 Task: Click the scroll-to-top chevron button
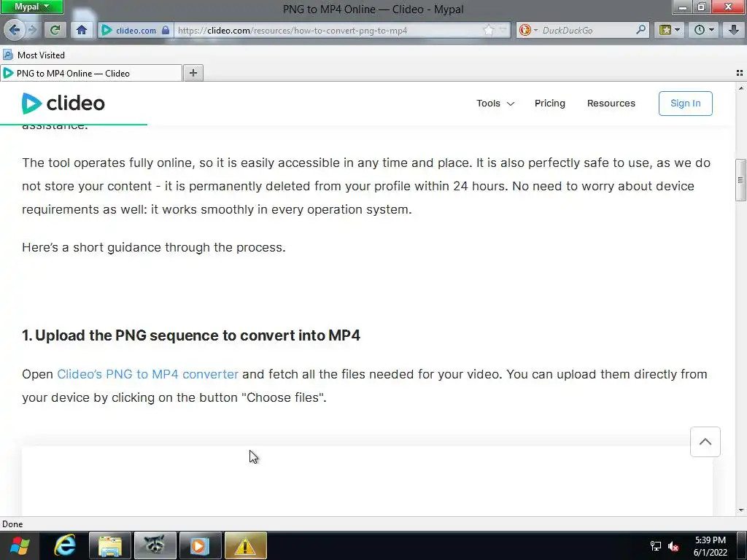click(x=705, y=442)
